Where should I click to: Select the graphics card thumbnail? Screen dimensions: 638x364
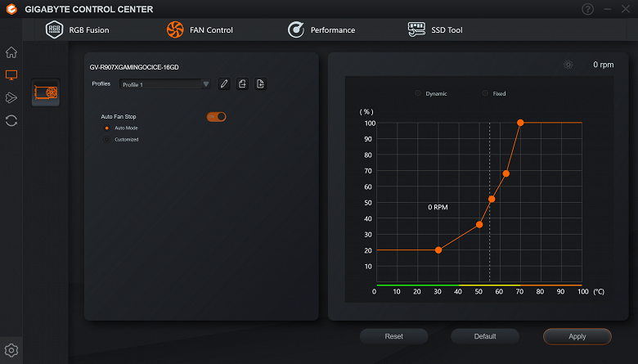(46, 92)
